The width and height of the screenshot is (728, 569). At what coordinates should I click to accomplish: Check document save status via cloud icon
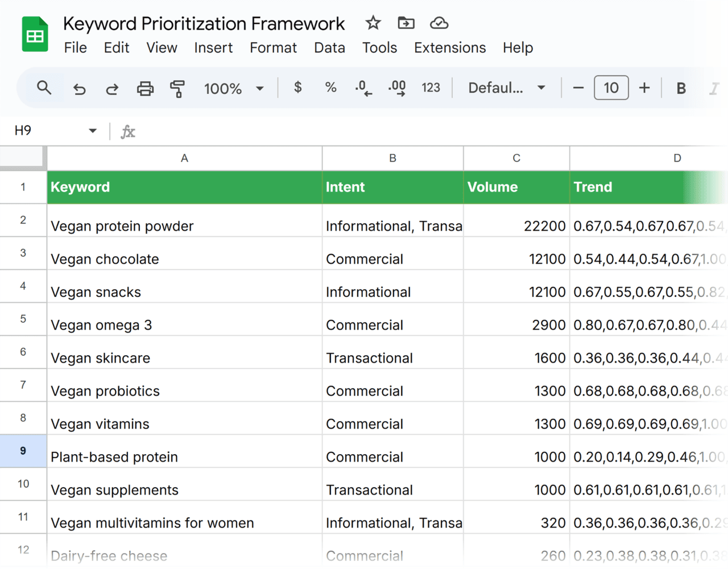click(x=439, y=23)
